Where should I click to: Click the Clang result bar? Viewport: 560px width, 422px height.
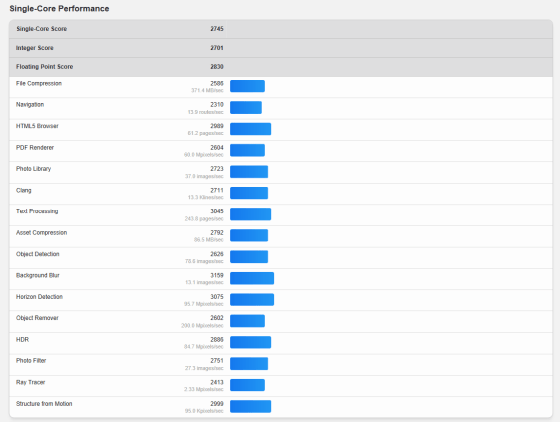[249, 193]
